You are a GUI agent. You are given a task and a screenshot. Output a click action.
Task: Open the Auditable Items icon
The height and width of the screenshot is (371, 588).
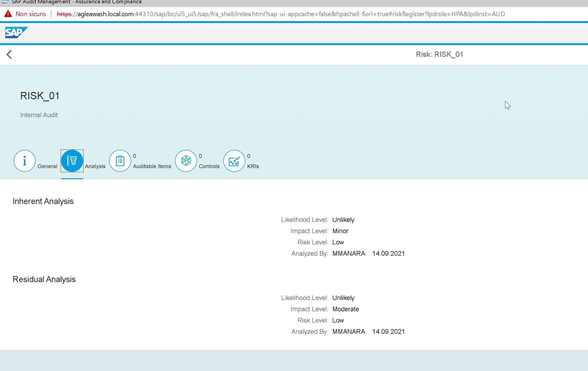120,161
